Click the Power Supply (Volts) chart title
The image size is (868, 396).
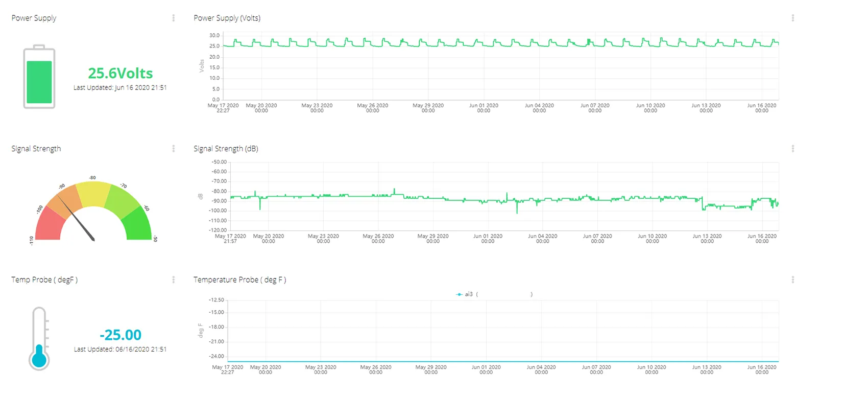[x=227, y=18]
